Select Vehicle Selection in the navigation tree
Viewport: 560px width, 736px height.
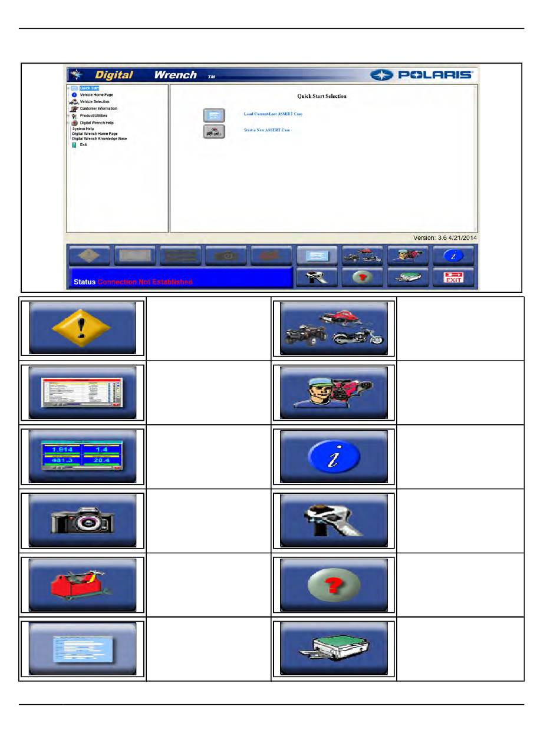pyautogui.click(x=94, y=102)
